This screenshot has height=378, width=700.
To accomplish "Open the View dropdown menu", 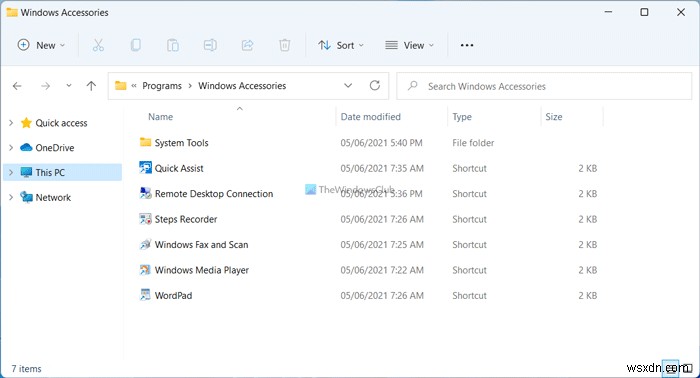I will point(409,45).
